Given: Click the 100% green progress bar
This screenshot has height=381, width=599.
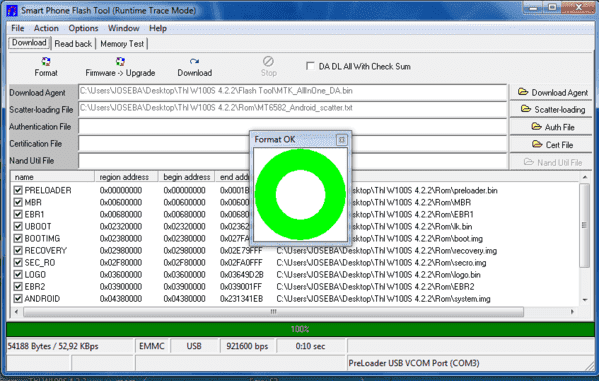Looking at the screenshot, I should pos(300,329).
